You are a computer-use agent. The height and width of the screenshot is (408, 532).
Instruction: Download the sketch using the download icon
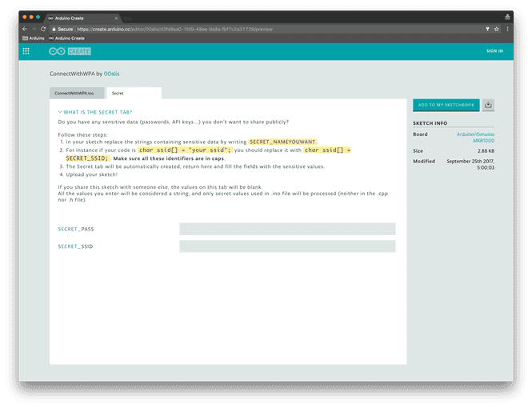489,105
